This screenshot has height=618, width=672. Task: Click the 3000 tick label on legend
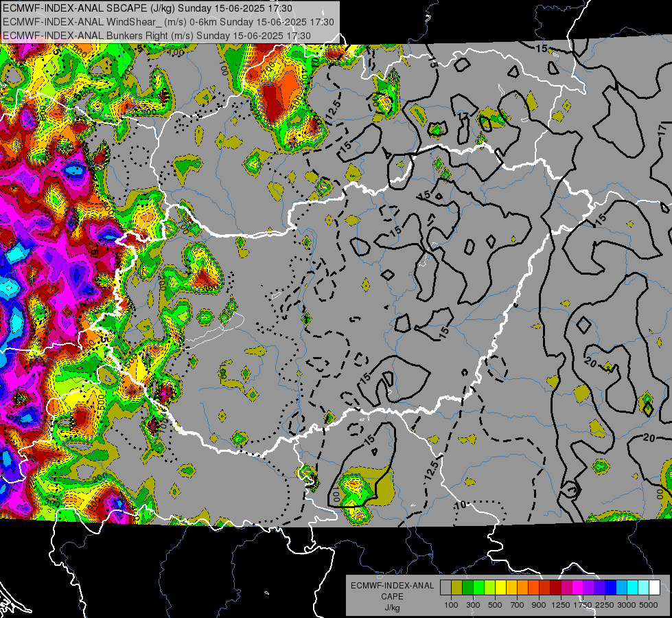point(627,605)
